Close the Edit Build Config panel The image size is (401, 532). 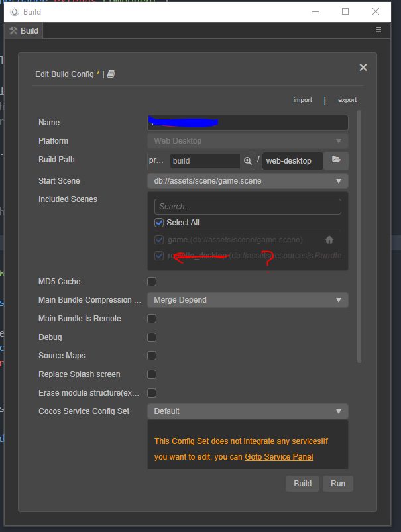pyautogui.click(x=363, y=67)
